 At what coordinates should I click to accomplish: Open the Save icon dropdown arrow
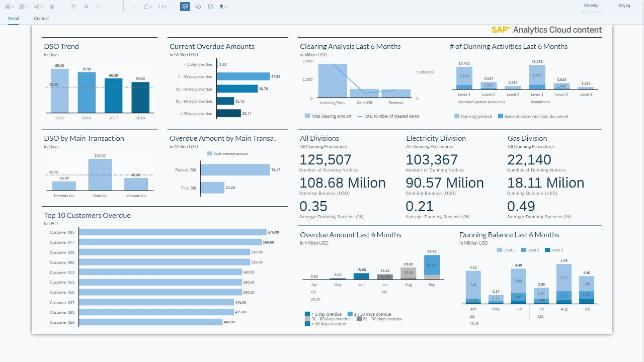coord(13,7)
